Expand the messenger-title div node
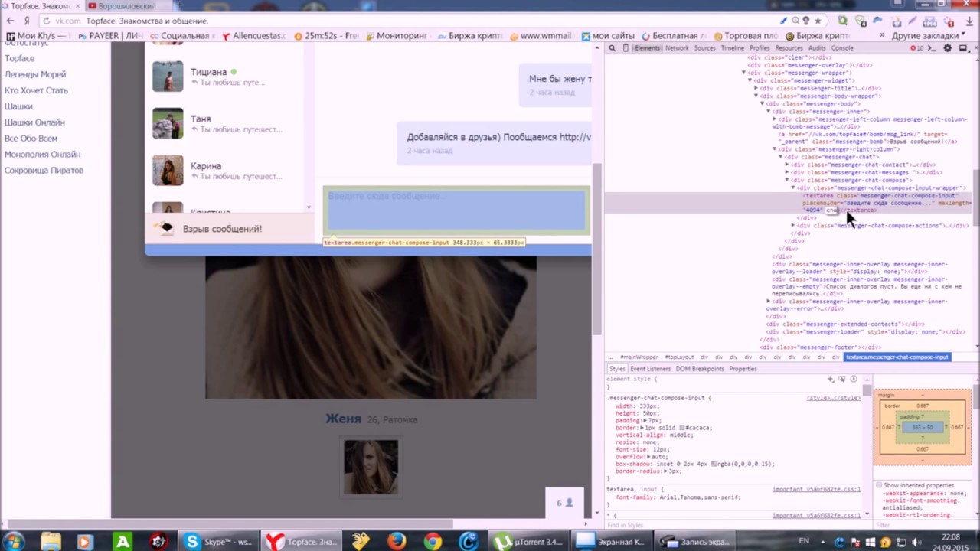 (756, 88)
